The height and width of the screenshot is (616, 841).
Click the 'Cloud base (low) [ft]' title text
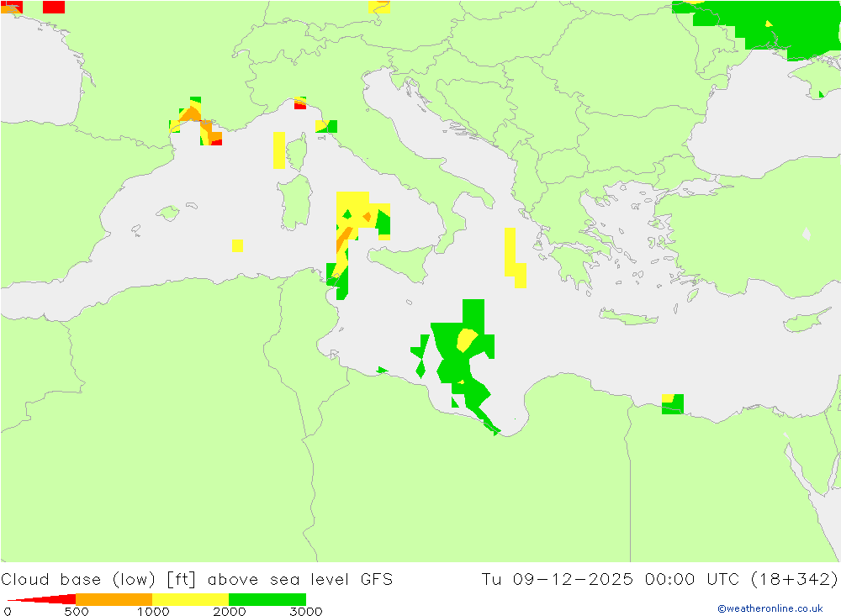point(98,580)
